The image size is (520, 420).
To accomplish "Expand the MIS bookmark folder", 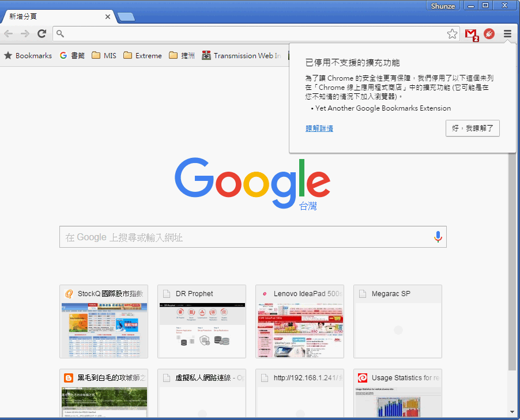I will [104, 55].
